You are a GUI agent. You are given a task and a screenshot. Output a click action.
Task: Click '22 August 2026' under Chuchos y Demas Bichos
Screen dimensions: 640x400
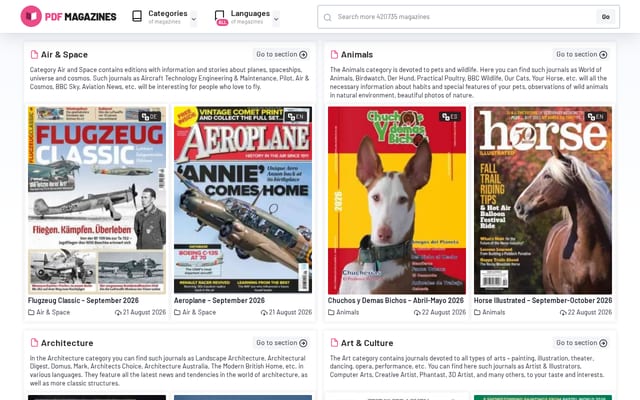[x=444, y=312]
